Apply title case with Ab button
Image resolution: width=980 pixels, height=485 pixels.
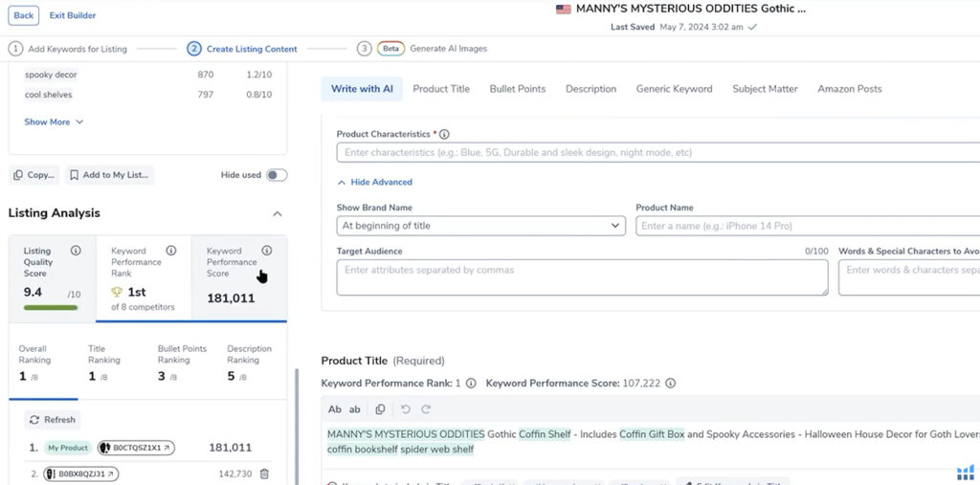click(335, 409)
